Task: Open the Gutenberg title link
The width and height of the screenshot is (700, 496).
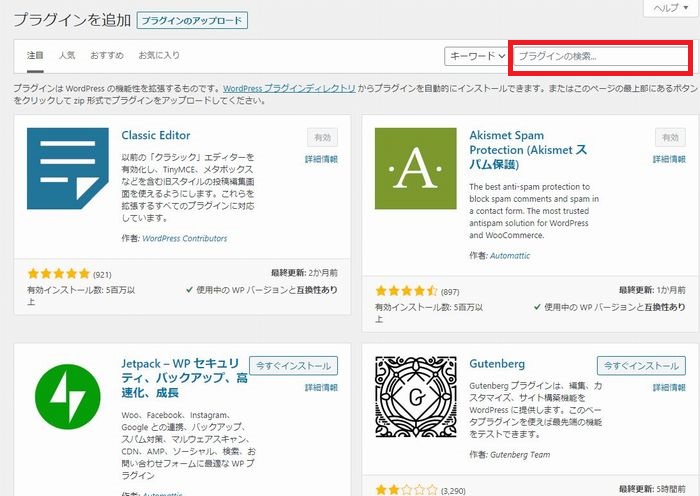Action: pyautogui.click(x=497, y=363)
